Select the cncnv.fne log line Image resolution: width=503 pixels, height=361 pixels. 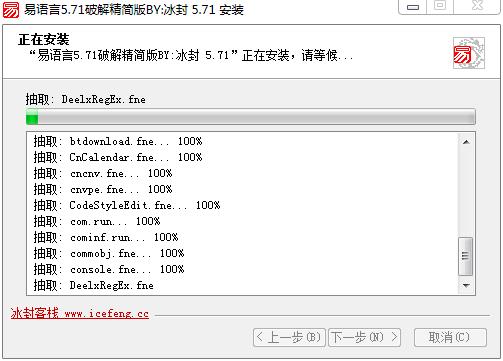103,173
